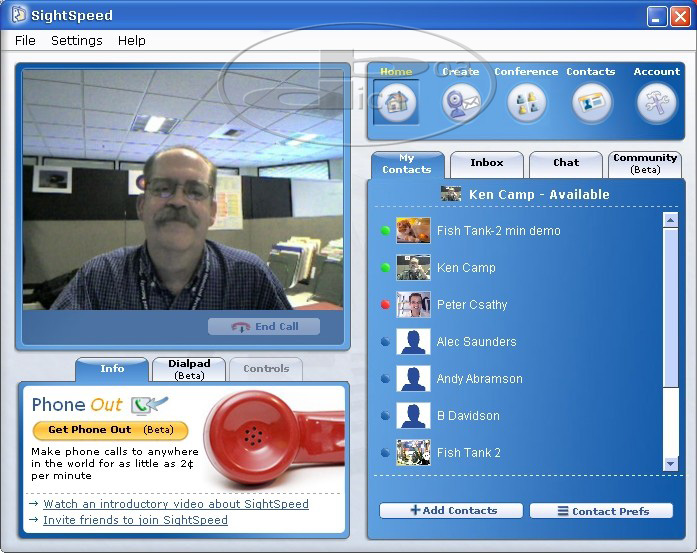Image resolution: width=697 pixels, height=553 pixels.
Task: Open the Contact Prefs button
Action: (x=600, y=511)
